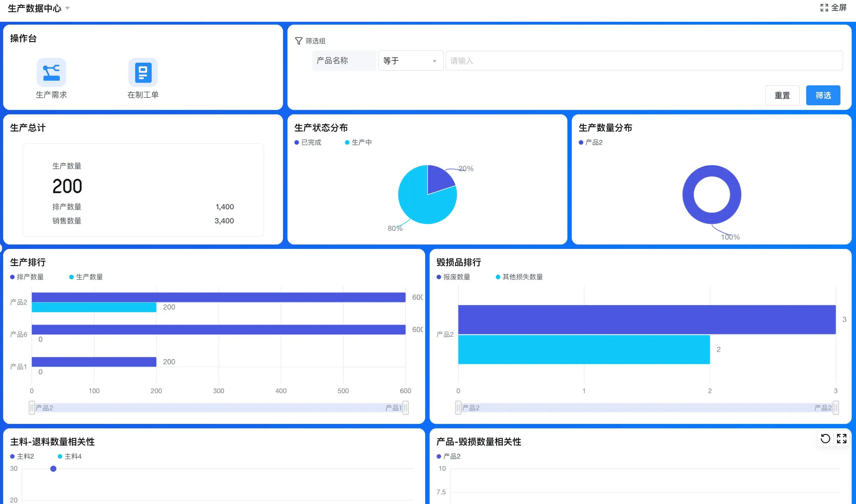Expand the 生产数据中心 title dropdown arrow
Image resolution: width=856 pixels, height=504 pixels.
(67, 8)
